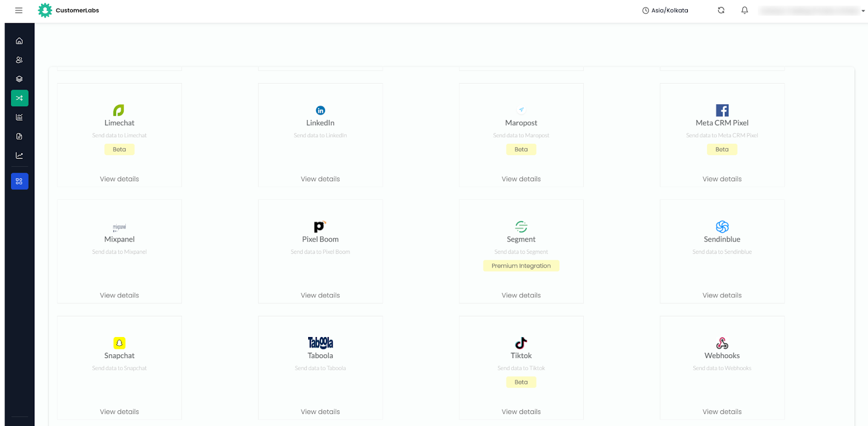Viewport: 868px width, 426px height.
Task: Click the Beta badge on Maropost
Action: click(x=521, y=149)
